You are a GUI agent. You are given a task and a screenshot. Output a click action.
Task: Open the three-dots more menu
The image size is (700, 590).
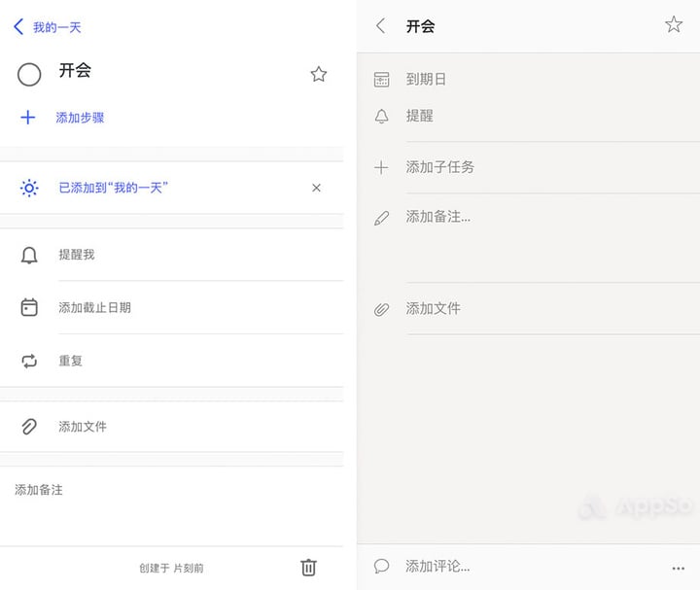pyautogui.click(x=679, y=569)
